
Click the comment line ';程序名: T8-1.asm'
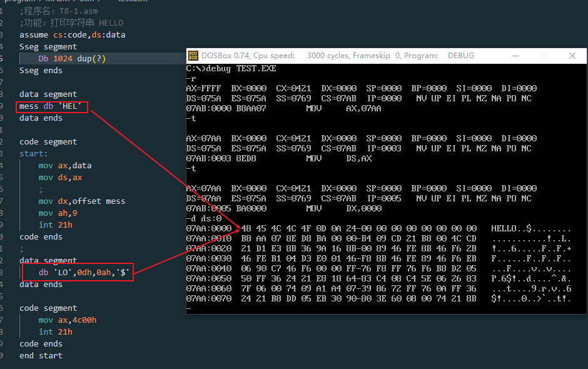click(x=59, y=11)
